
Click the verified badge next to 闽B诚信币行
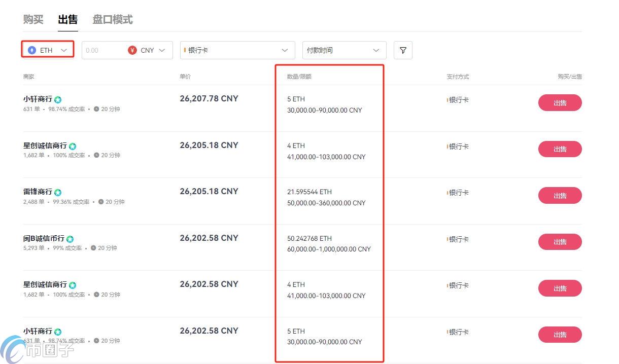pos(70,239)
